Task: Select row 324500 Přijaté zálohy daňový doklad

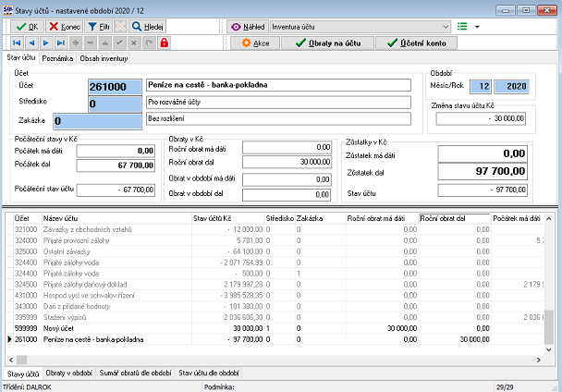Action: [275, 285]
